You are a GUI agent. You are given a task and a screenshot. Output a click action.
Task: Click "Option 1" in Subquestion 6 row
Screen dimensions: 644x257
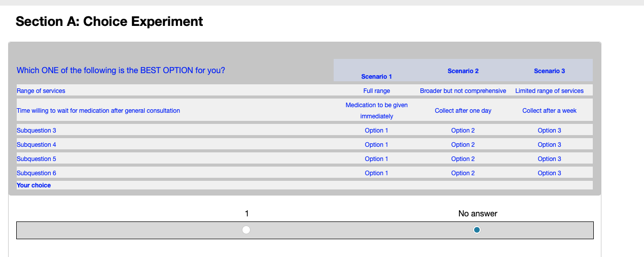(x=376, y=173)
